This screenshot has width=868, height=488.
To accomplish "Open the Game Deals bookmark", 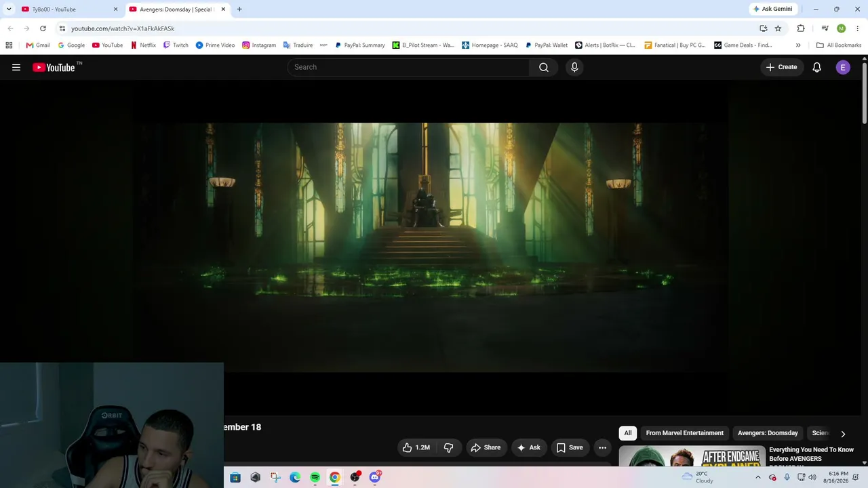I will (743, 45).
